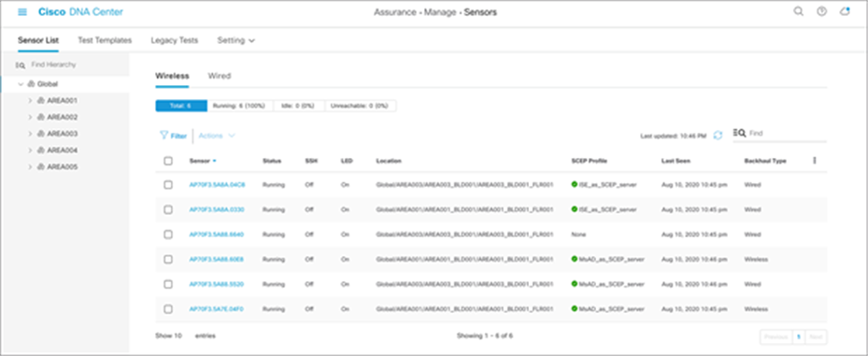Click the SCEP Profile column header
The height and width of the screenshot is (356, 868).
point(590,161)
